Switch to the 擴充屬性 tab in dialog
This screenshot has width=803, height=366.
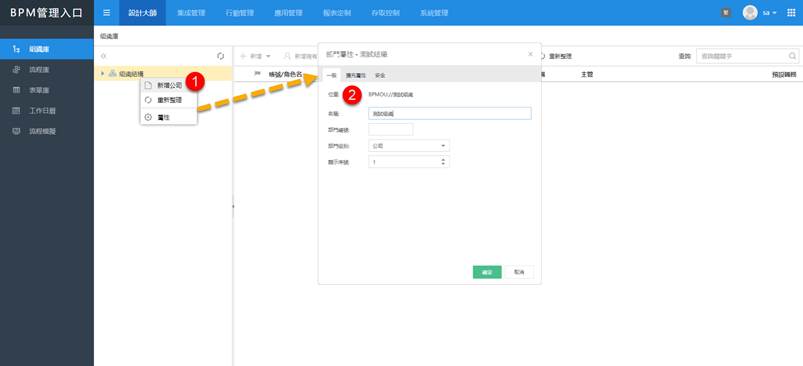coord(355,75)
